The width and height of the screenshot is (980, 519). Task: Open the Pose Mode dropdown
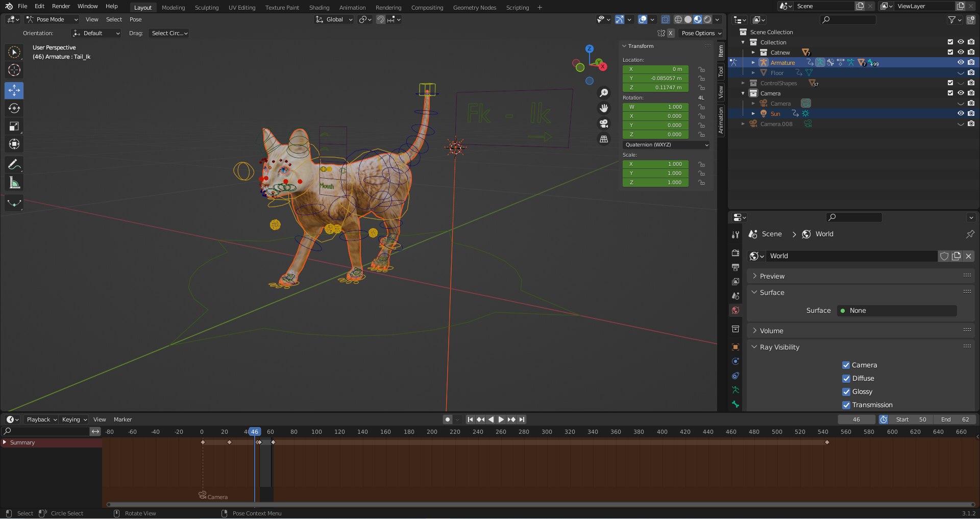[52, 19]
